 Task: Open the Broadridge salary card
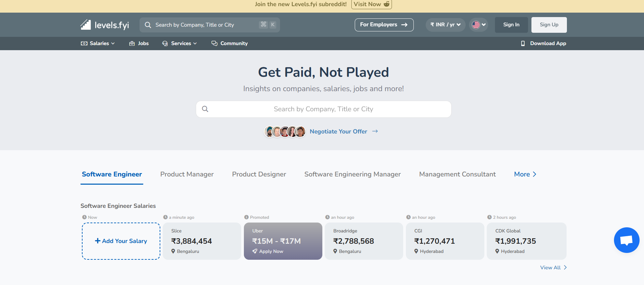pyautogui.click(x=364, y=241)
